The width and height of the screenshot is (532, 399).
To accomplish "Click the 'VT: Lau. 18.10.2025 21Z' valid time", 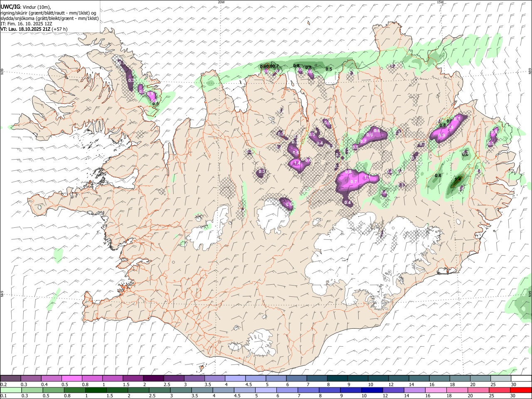I will coord(25,29).
